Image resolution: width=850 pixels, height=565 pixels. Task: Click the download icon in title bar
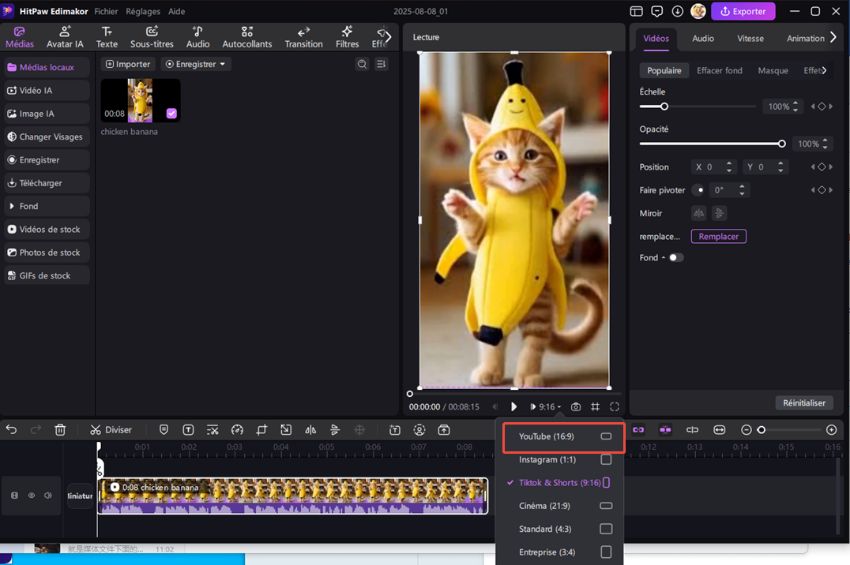point(678,11)
